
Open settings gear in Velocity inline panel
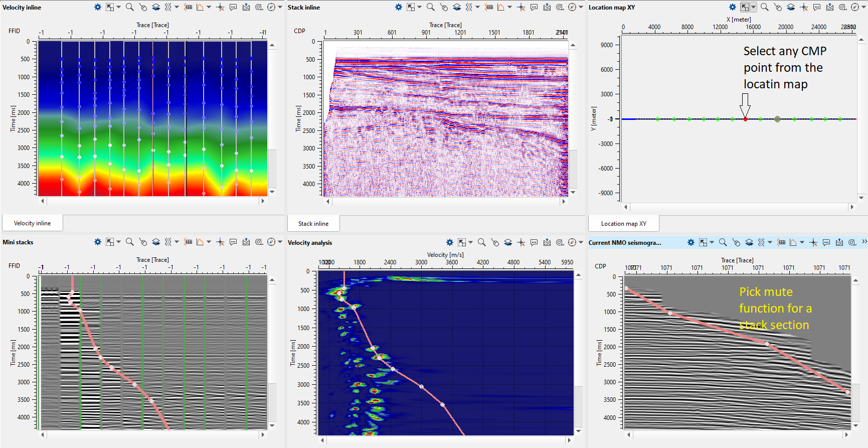pos(98,7)
